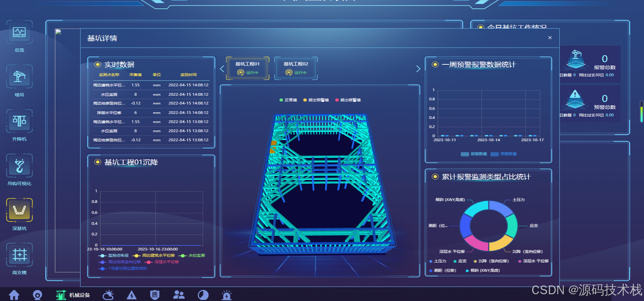Toggle the 水位监测 legend series
The width and height of the screenshot is (644, 301).
192,255
